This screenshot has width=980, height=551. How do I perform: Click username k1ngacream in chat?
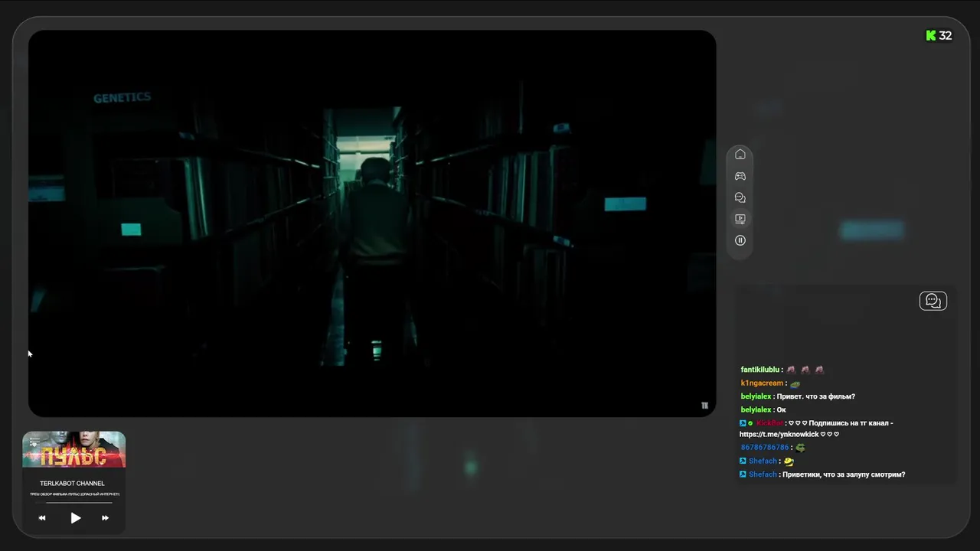tap(762, 383)
